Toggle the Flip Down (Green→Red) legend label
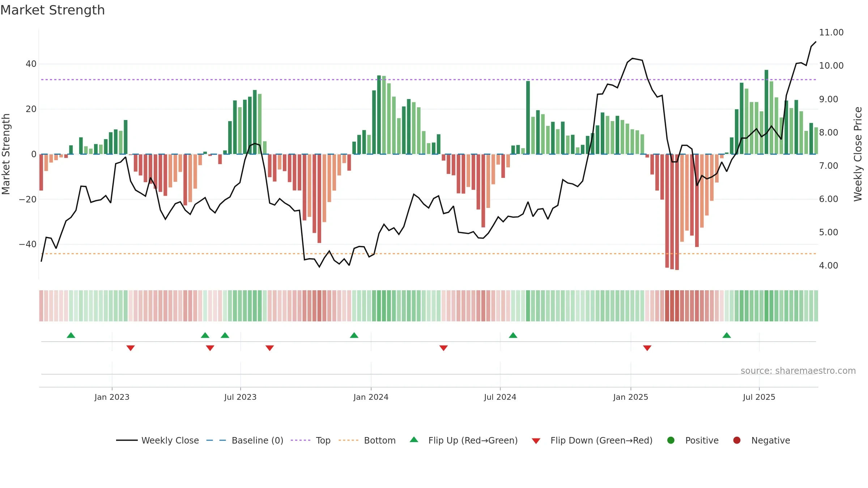 click(x=601, y=441)
